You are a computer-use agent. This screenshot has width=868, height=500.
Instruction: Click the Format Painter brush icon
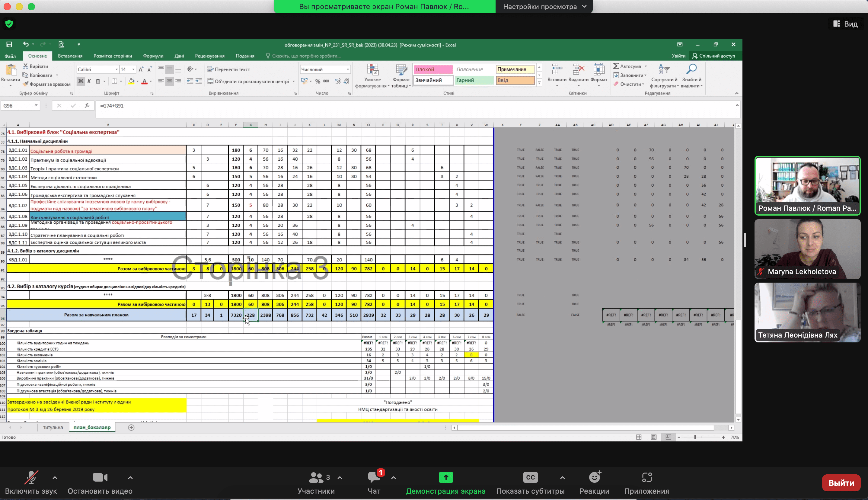click(26, 84)
